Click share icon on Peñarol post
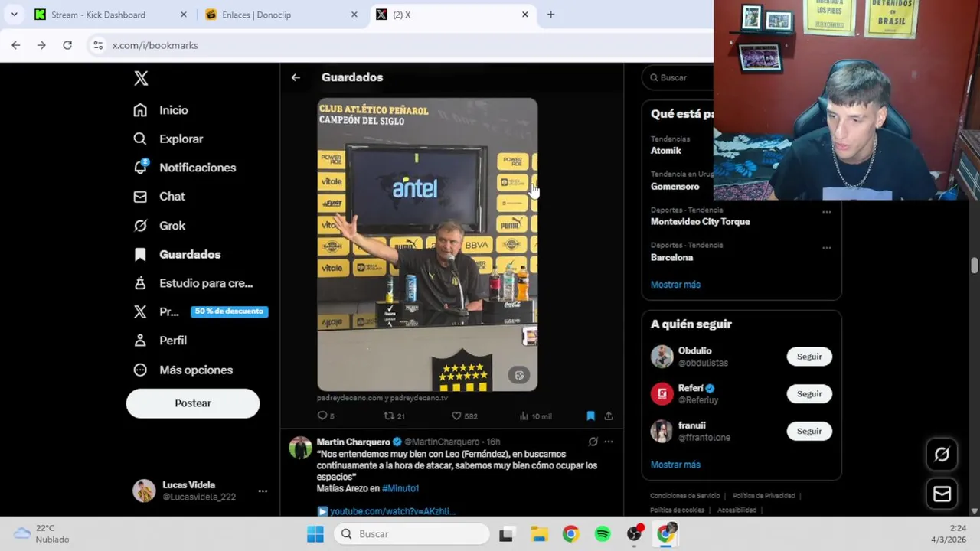This screenshot has height=551, width=980. (609, 416)
